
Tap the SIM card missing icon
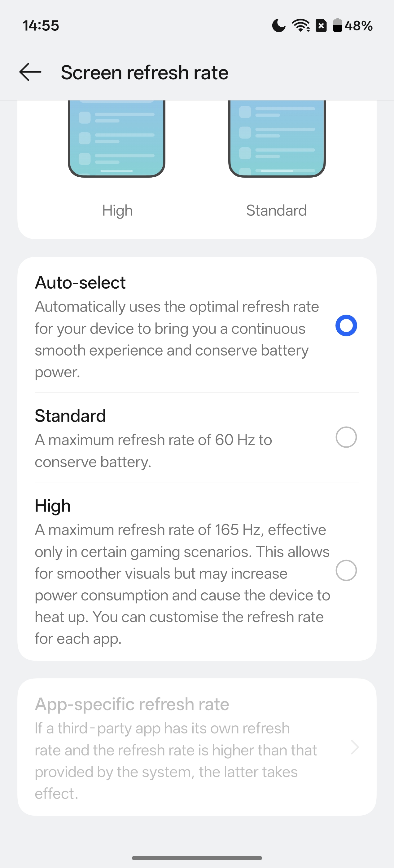click(x=321, y=26)
